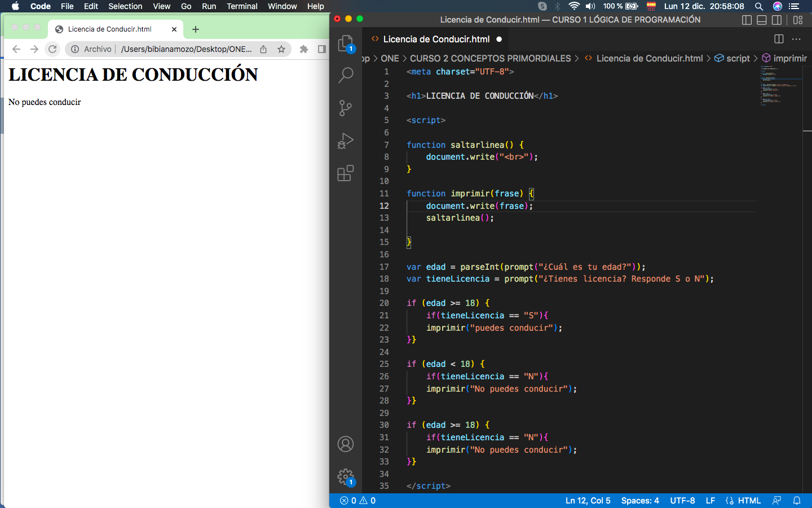Open the editor More Actions menu

796,39
